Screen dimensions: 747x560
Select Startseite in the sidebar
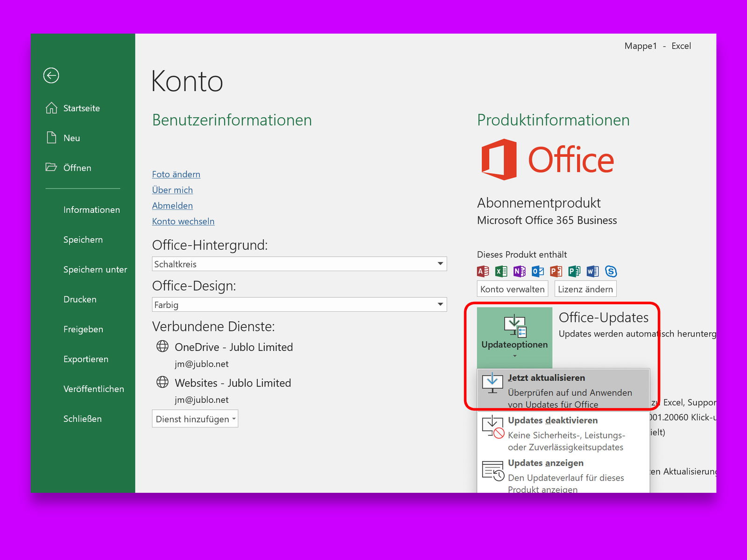pyautogui.click(x=82, y=108)
